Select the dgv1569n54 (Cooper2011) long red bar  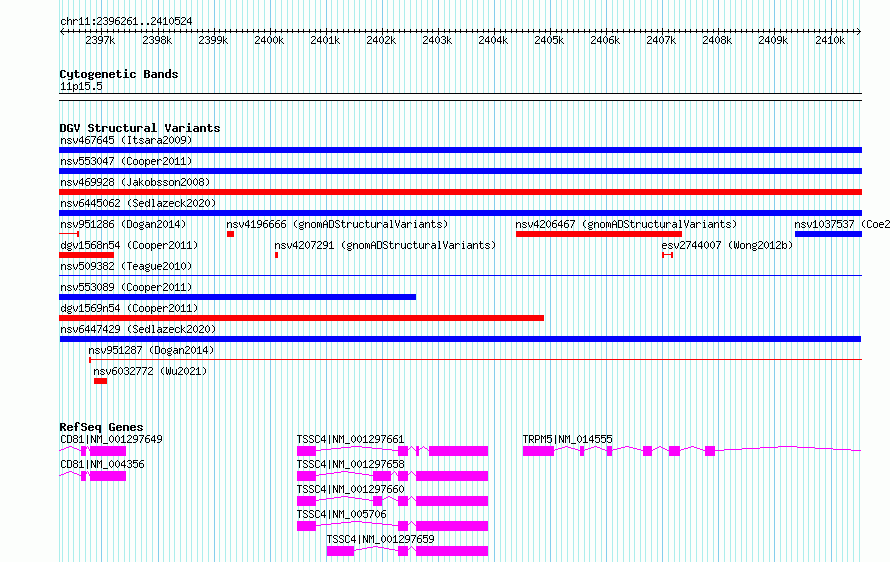coord(301,318)
